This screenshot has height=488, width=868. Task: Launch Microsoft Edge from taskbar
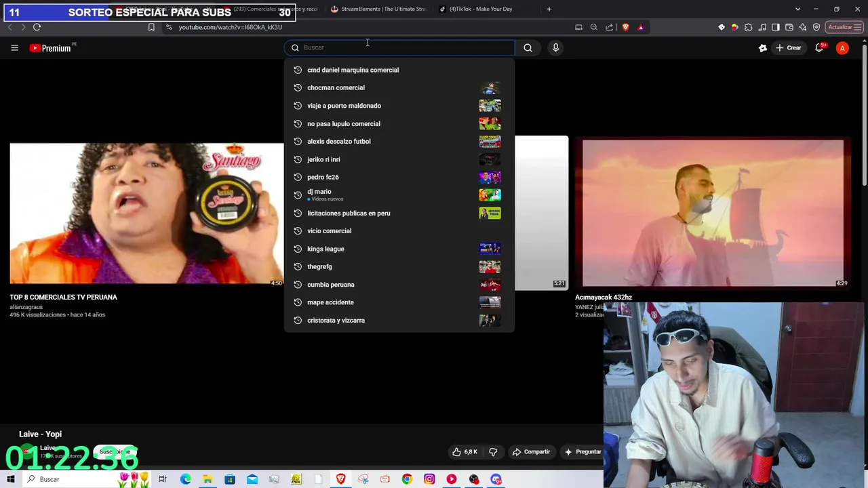[185, 479]
